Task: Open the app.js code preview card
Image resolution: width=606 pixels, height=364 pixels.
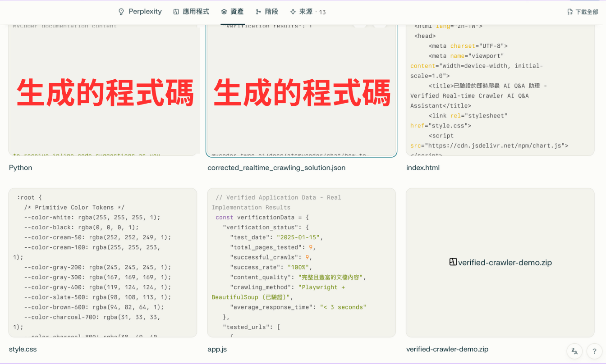Action: pyautogui.click(x=301, y=263)
